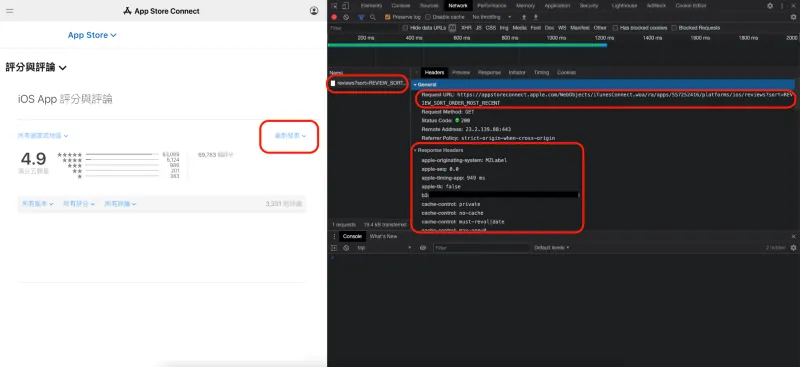Viewport: 800px width, 367px height.
Task: Select the WS request type filter
Action: [x=562, y=28]
